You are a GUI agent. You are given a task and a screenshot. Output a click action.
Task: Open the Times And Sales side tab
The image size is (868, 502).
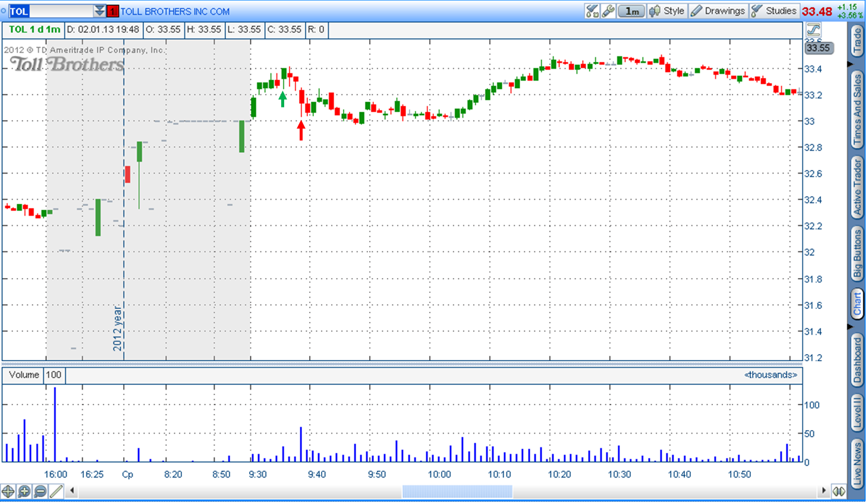click(x=857, y=110)
